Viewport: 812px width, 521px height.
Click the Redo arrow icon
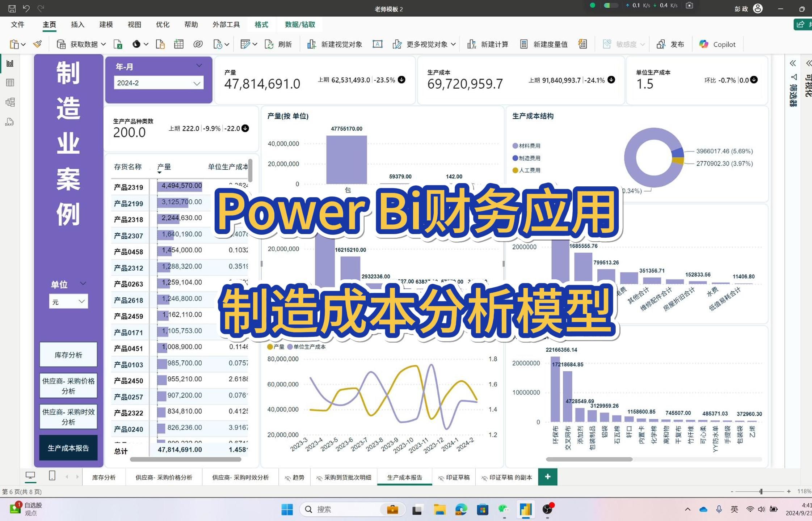[41, 8]
